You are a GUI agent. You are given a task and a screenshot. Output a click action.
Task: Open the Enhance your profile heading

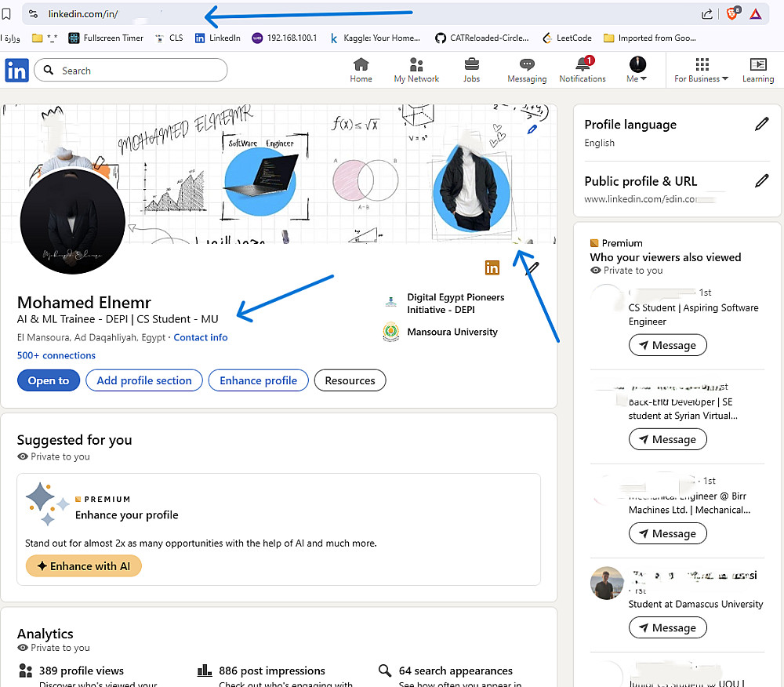click(x=126, y=515)
